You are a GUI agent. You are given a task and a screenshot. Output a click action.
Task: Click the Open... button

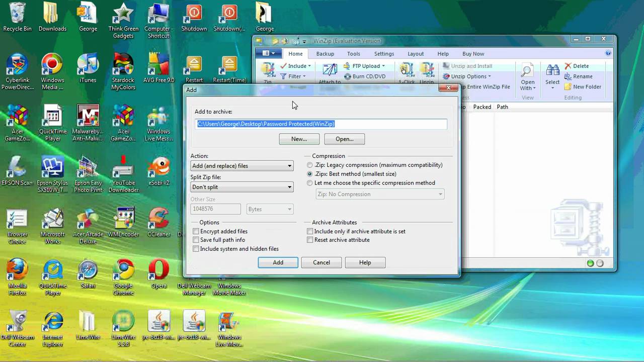(x=345, y=139)
